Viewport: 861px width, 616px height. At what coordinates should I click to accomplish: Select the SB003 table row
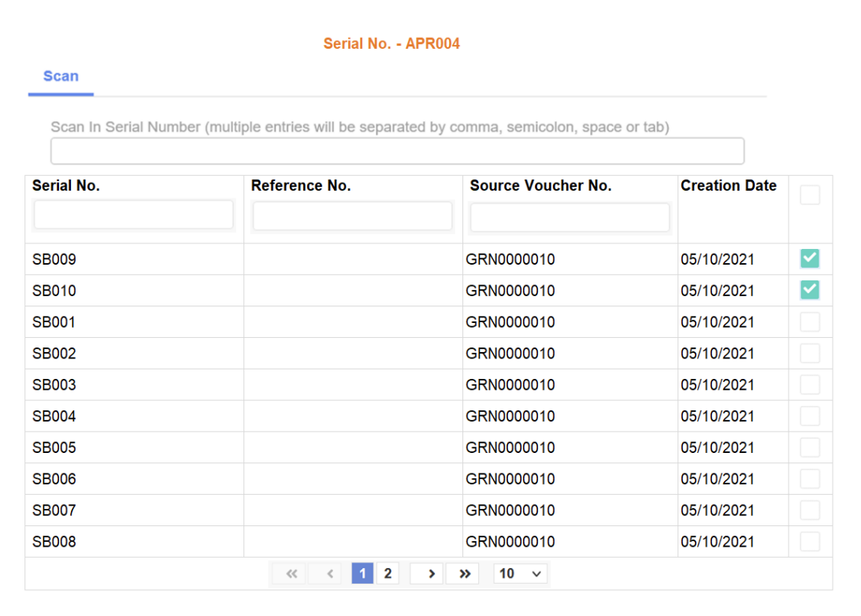pyautogui.click(x=134, y=384)
